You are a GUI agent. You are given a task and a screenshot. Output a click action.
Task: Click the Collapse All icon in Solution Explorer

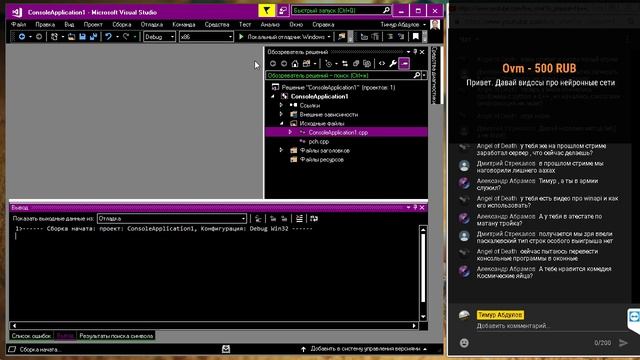356,64
